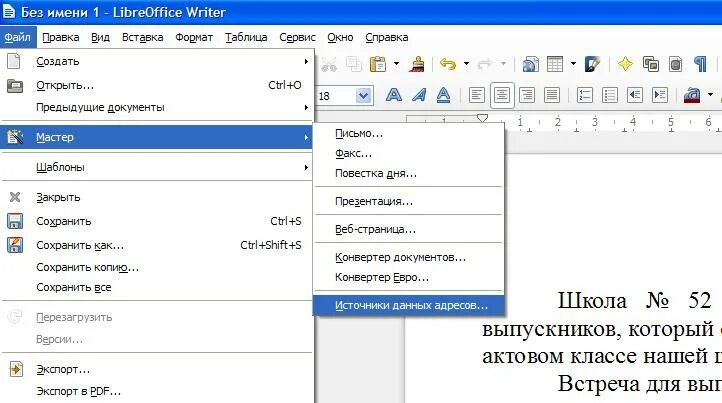Launch the Письмо… wizard
The width and height of the screenshot is (722, 403).
[408, 134]
